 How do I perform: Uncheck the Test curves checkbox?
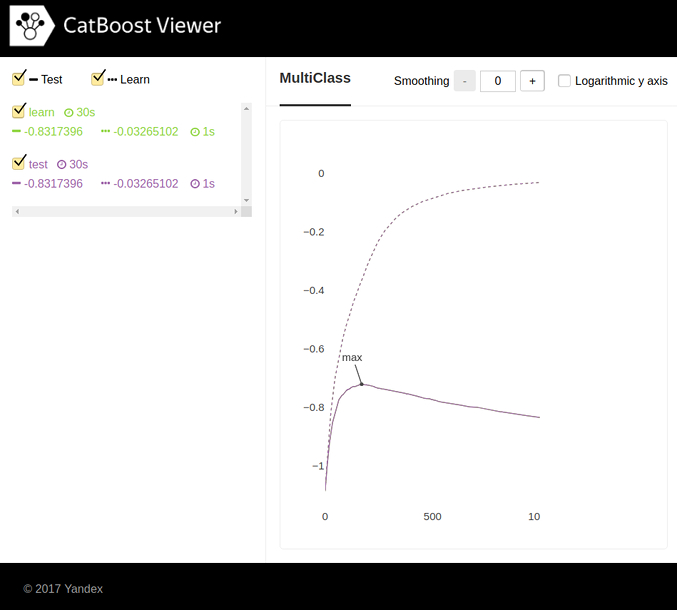[x=19, y=79]
